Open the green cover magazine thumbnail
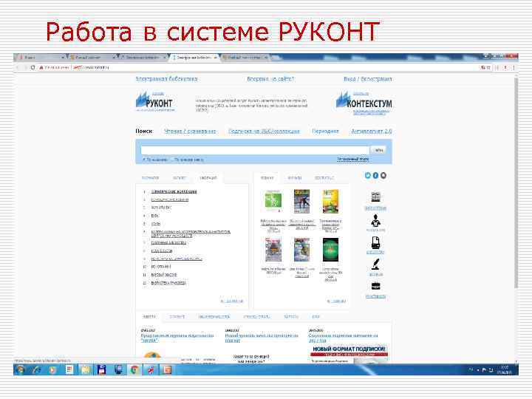This screenshot has height=399, width=532. click(273, 201)
